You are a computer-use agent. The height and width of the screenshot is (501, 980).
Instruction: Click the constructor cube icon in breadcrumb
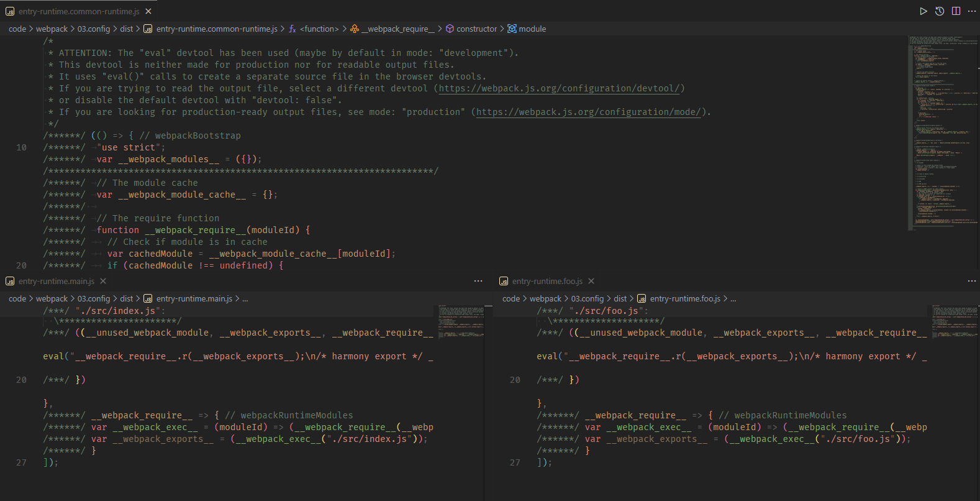450,29
